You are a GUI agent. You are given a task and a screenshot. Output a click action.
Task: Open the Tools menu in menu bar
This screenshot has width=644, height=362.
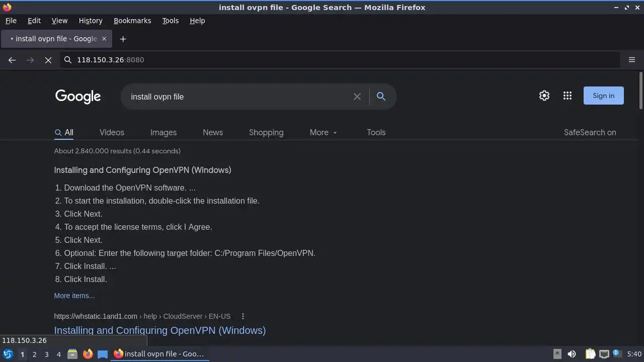[170, 21]
